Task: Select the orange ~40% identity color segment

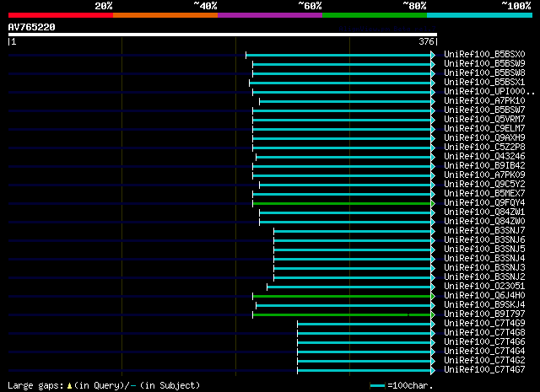Action: 165,15
